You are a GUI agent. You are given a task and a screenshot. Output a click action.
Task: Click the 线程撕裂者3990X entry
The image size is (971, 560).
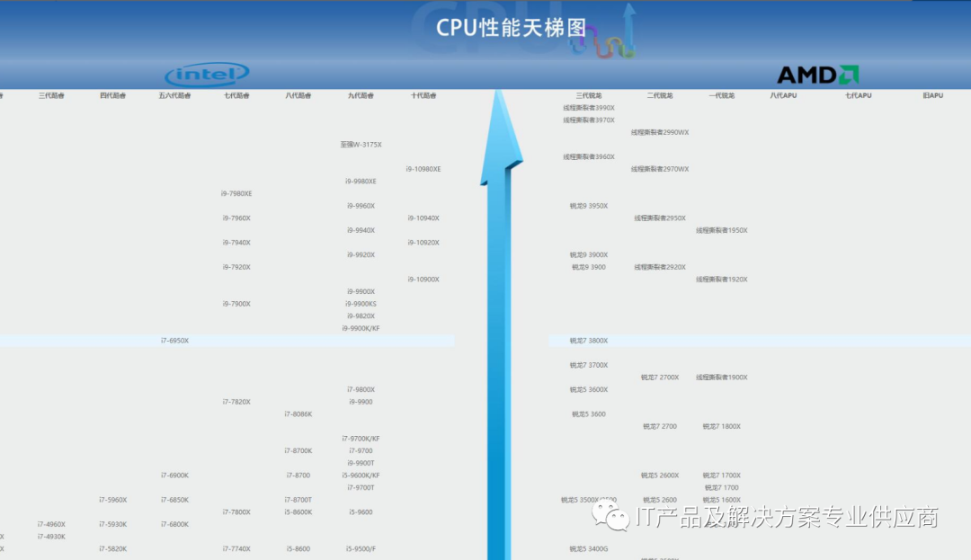pyautogui.click(x=589, y=108)
